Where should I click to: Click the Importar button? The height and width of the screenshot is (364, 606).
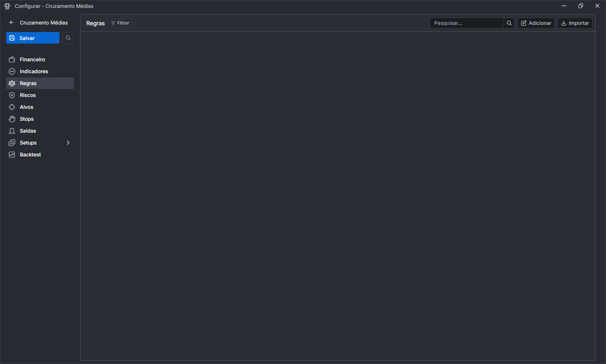(x=575, y=23)
